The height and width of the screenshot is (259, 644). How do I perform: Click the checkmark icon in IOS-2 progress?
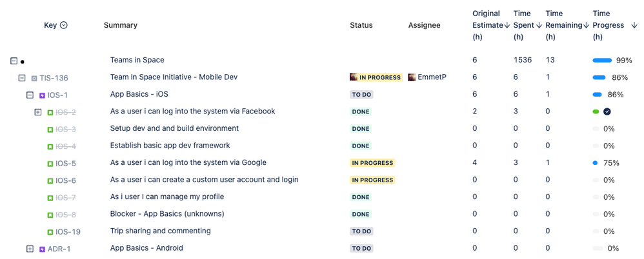pyautogui.click(x=607, y=112)
